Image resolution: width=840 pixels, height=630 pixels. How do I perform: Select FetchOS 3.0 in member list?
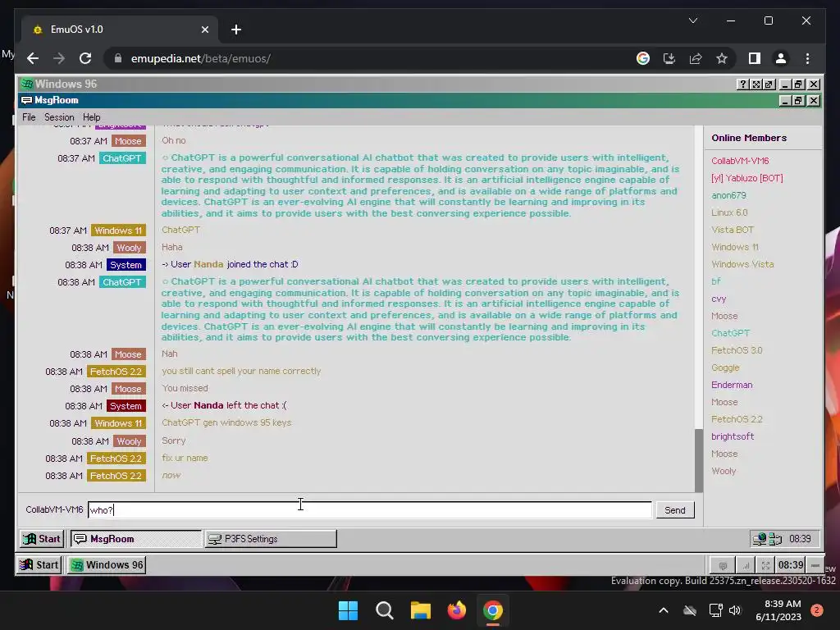[737, 350]
